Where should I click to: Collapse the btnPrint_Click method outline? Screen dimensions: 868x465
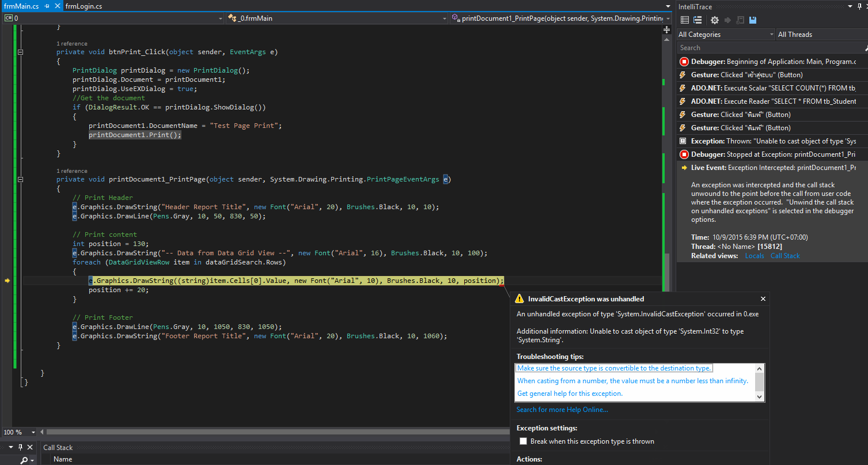coord(21,52)
